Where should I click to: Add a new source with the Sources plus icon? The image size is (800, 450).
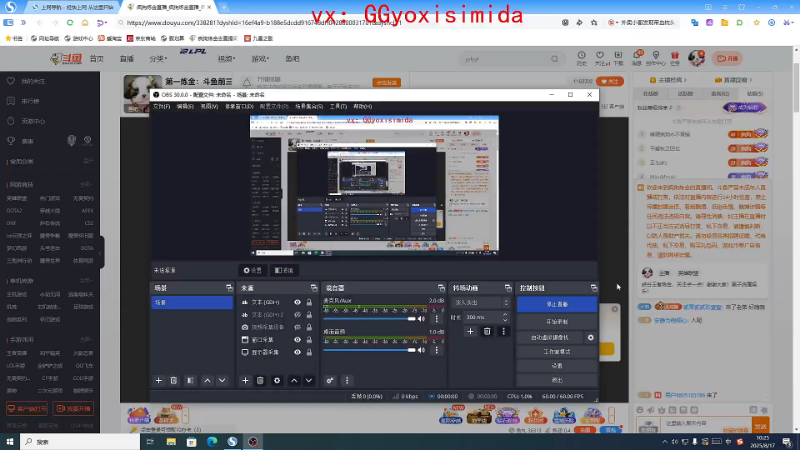pyautogui.click(x=245, y=381)
